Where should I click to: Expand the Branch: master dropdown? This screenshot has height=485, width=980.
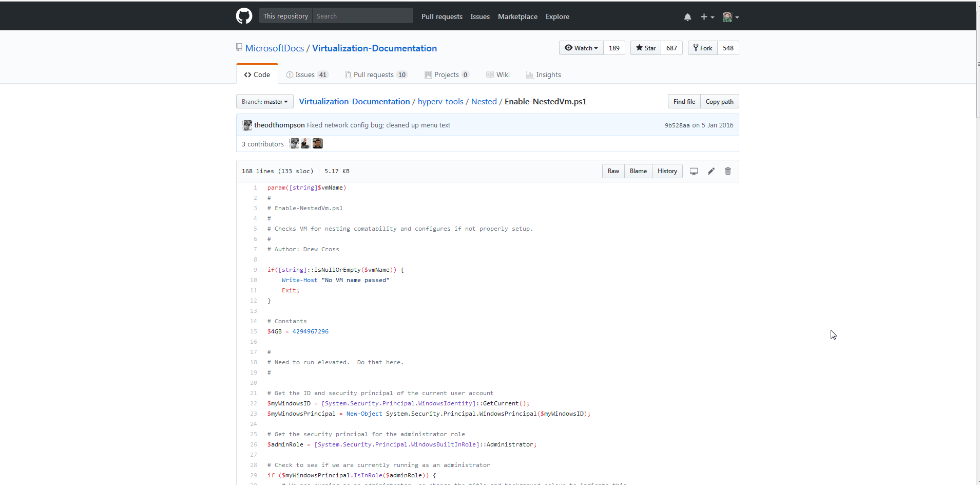pos(265,101)
